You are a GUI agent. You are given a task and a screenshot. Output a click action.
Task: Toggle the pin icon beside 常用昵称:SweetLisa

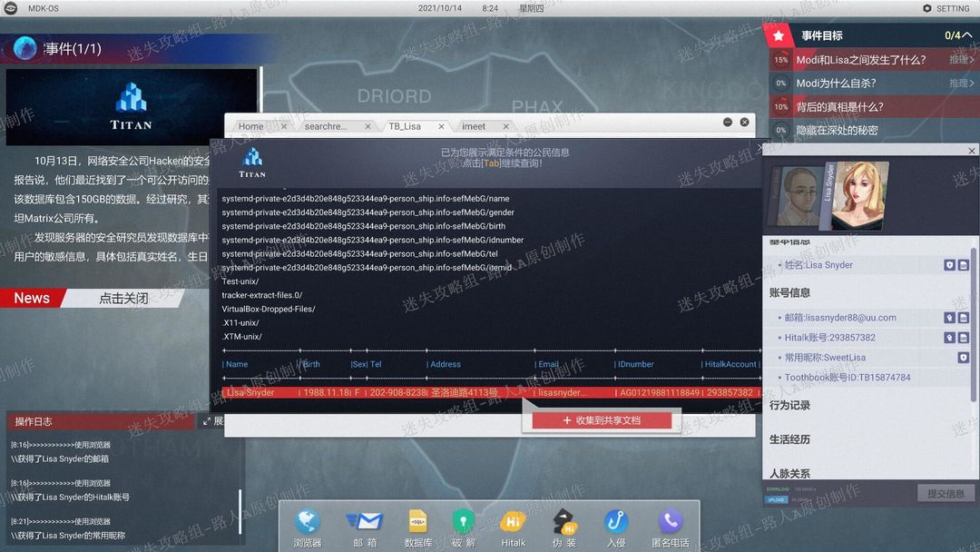tap(963, 358)
